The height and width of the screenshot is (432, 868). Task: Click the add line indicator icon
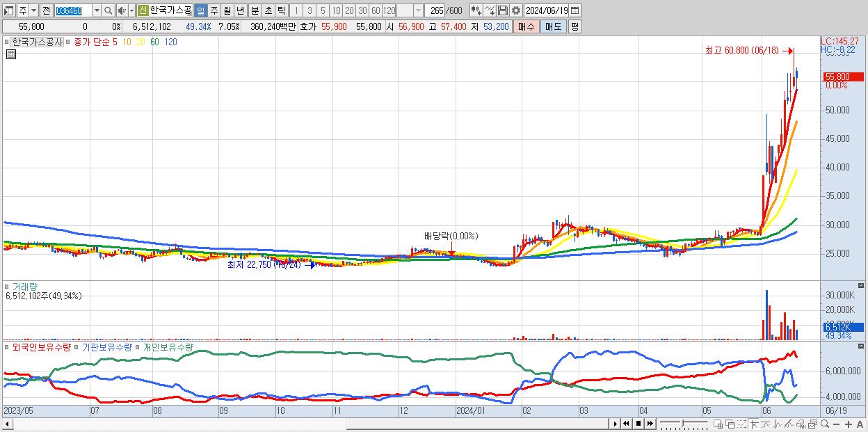click(490, 10)
